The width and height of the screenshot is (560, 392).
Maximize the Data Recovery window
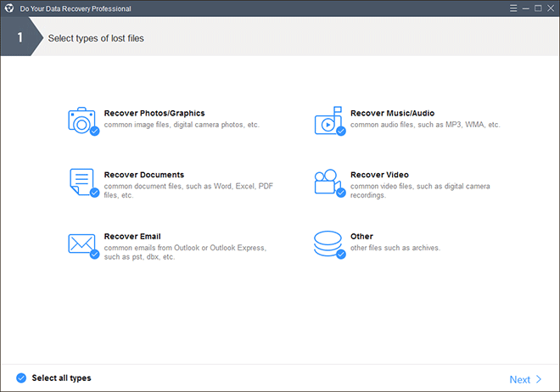[538, 8]
